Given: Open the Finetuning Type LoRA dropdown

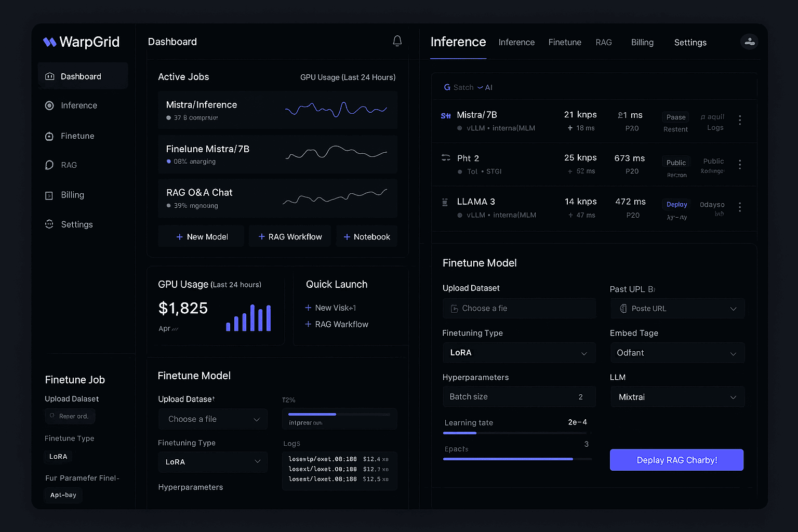Looking at the screenshot, I should (518, 353).
